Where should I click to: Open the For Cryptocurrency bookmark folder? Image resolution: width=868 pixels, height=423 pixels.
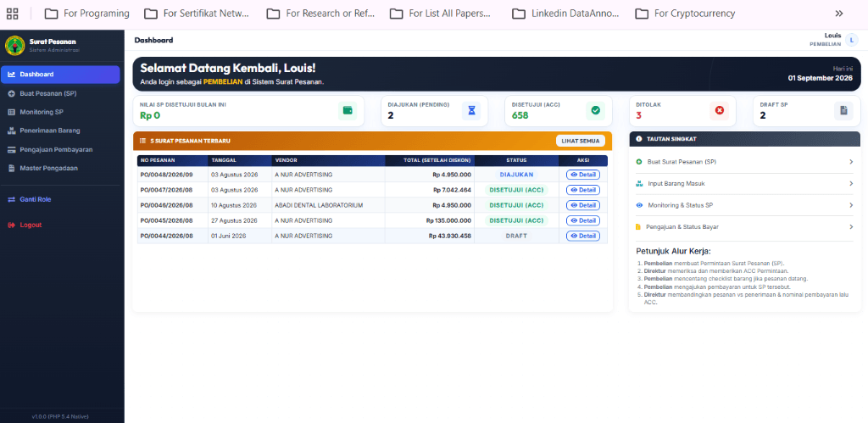pos(685,14)
